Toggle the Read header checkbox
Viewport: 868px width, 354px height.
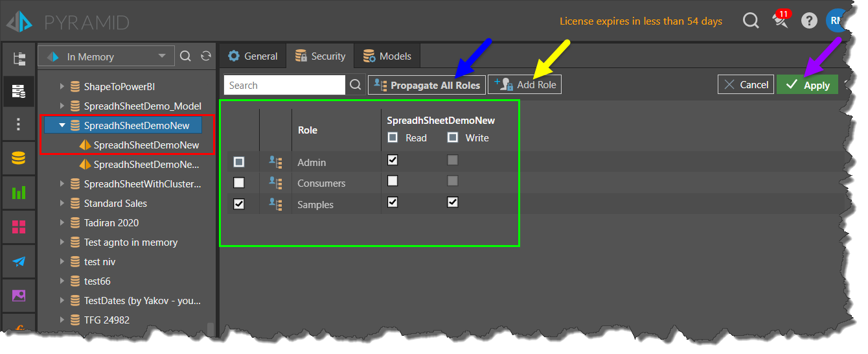[x=393, y=137]
